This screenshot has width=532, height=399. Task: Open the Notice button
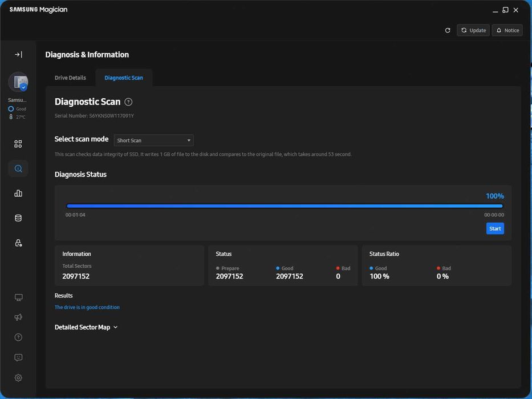(x=507, y=30)
